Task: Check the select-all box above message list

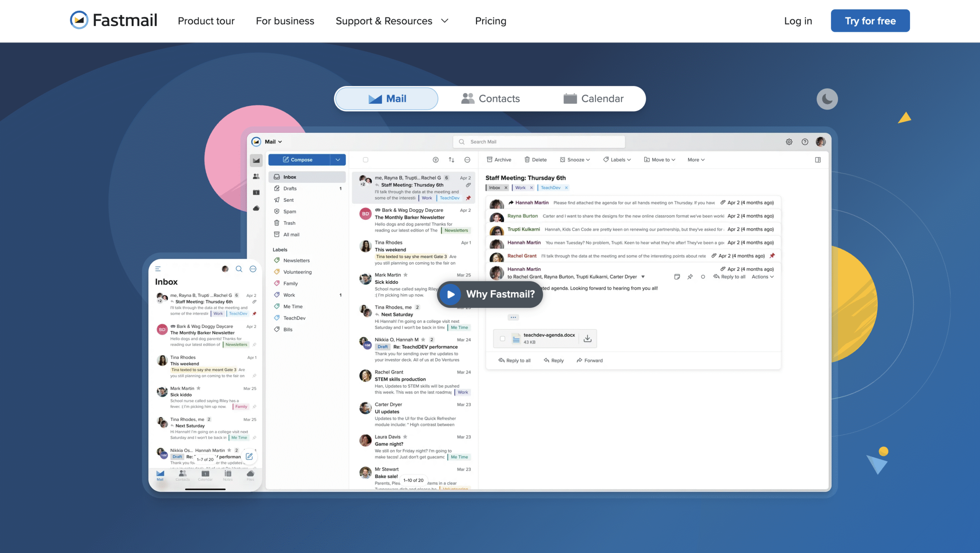Action: click(366, 160)
